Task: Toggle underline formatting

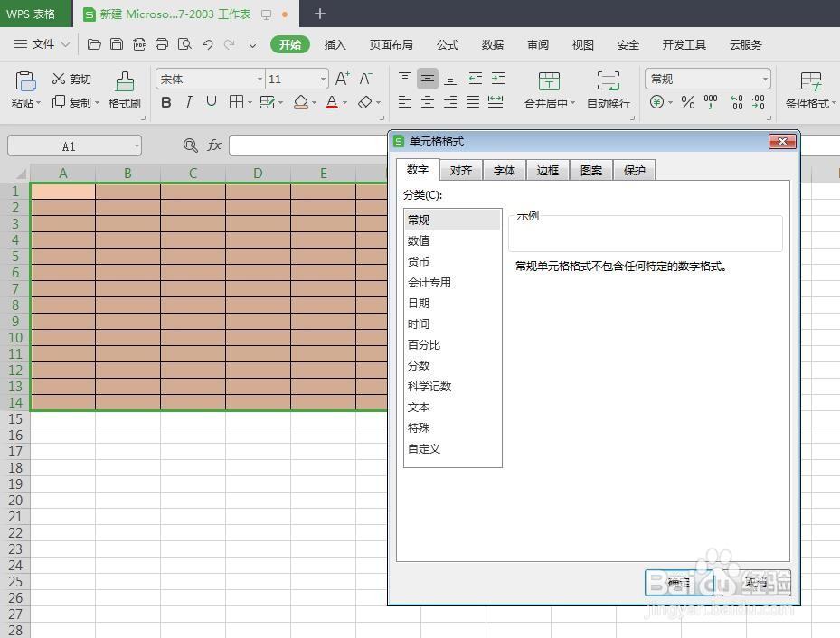Action: 211,102
